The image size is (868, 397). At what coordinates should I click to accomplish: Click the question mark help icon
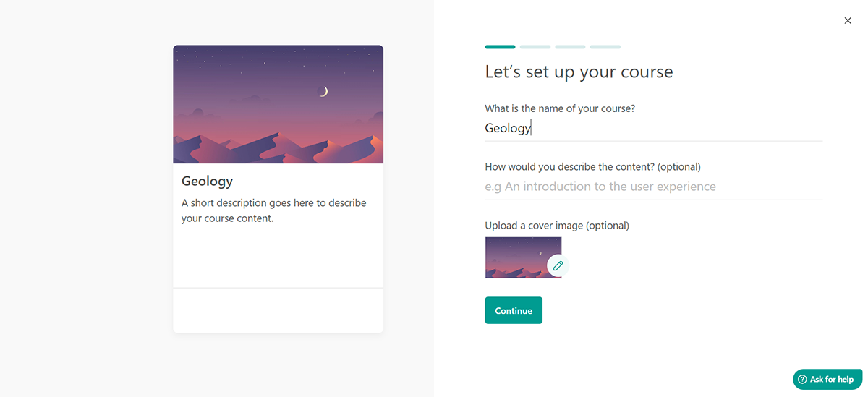pyautogui.click(x=802, y=380)
